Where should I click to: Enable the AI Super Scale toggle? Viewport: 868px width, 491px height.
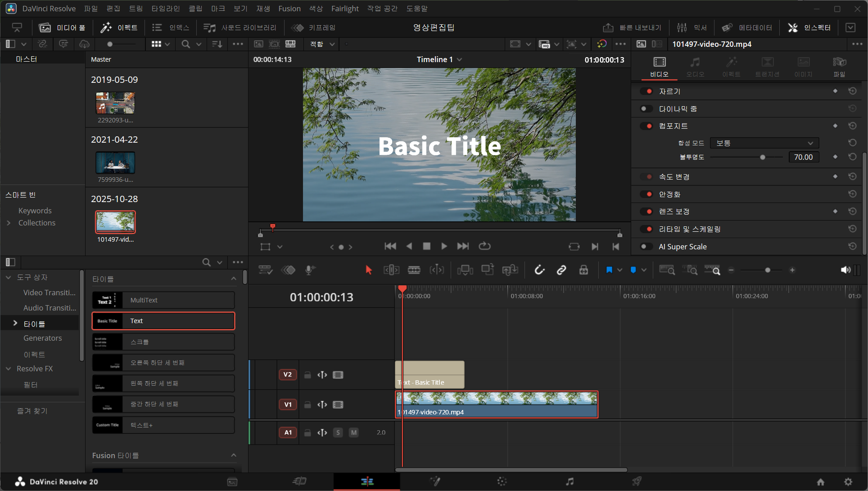(x=646, y=247)
